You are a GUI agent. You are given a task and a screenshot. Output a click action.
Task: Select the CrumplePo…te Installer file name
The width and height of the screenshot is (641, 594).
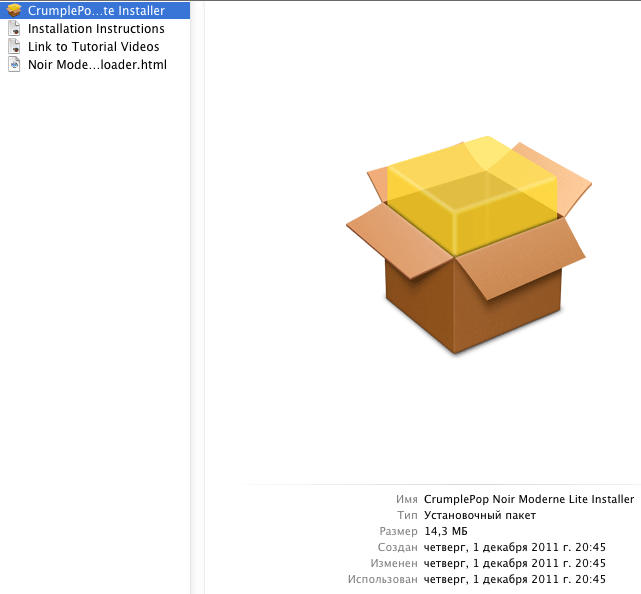96,11
